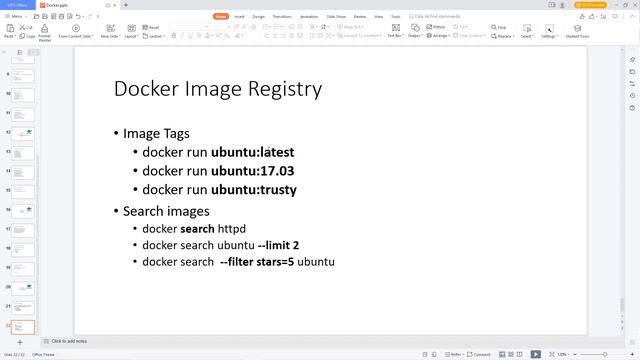This screenshot has width=640, height=360.
Task: Add slide using plus below thumbnails
Action: pos(20,342)
